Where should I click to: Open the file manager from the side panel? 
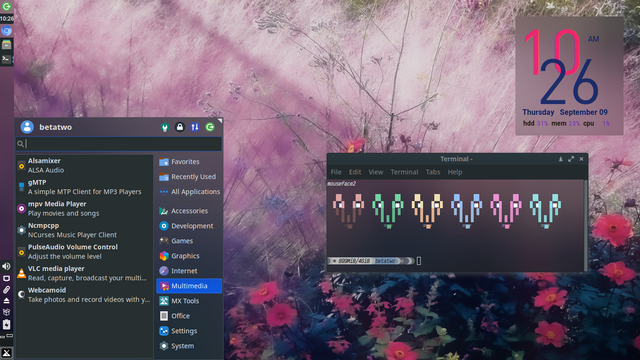[6, 45]
